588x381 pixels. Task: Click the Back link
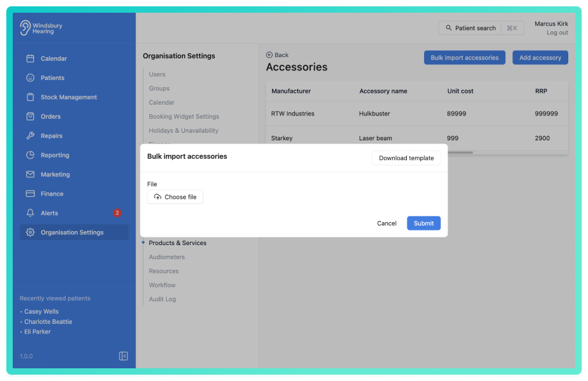277,55
